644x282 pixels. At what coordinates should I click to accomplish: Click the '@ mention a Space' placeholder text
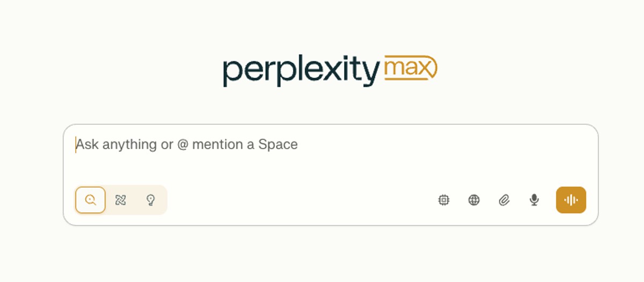[237, 145]
